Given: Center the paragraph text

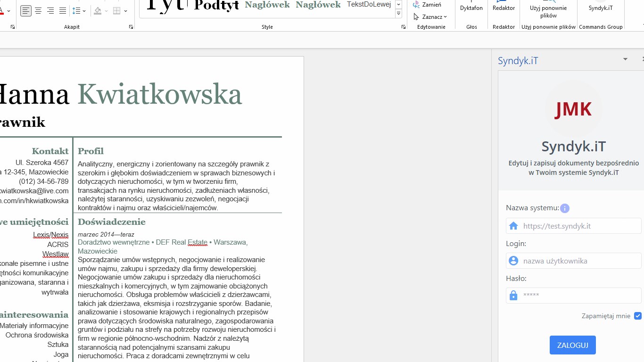Looking at the screenshot, I should (x=38, y=10).
